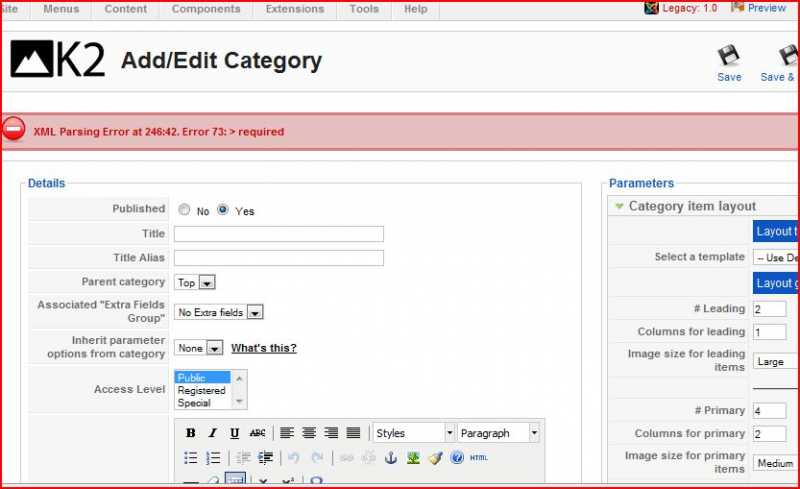The height and width of the screenshot is (489, 800).
Task: Open the Extensions menu
Action: [x=295, y=9]
